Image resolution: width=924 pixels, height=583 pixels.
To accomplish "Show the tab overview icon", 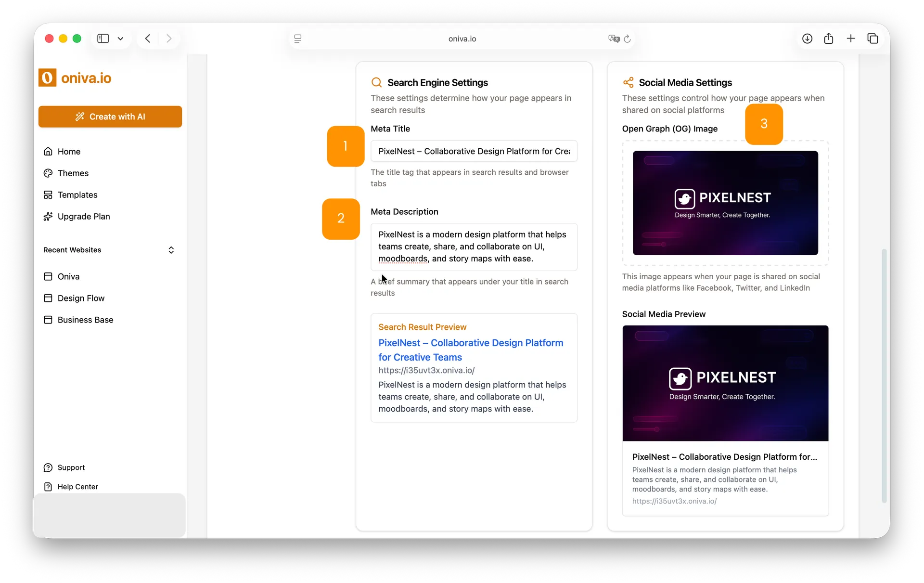I will 873,39.
